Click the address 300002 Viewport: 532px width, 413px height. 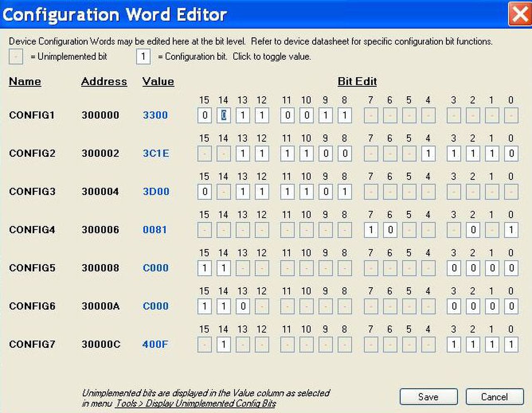pyautogui.click(x=100, y=153)
